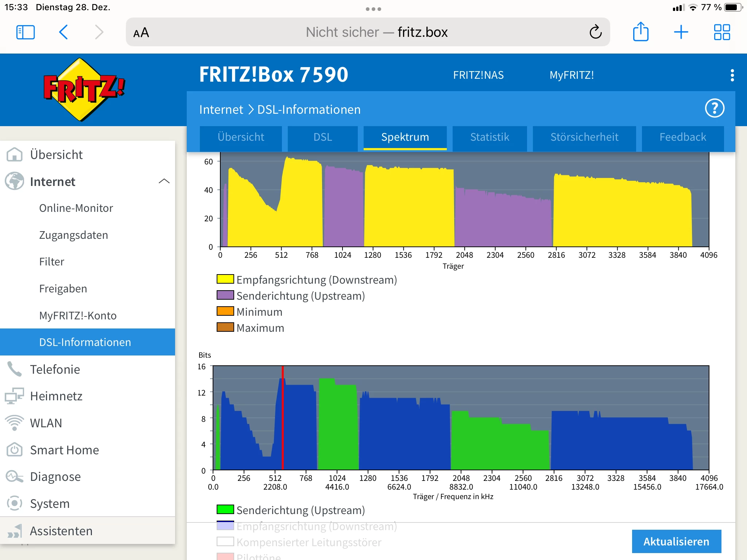Click the FRITZ! logo

pos(84,89)
